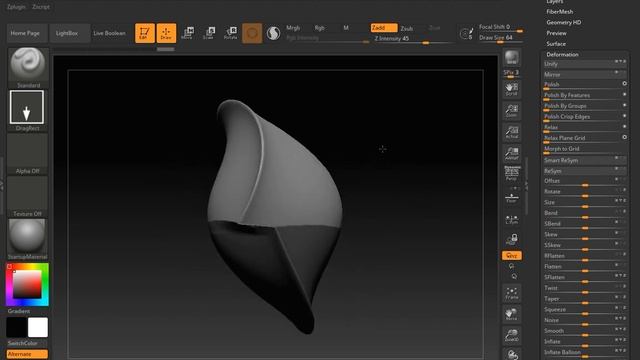640x360 pixels.
Task: Click the Mirror deformation button
Action: click(584, 75)
